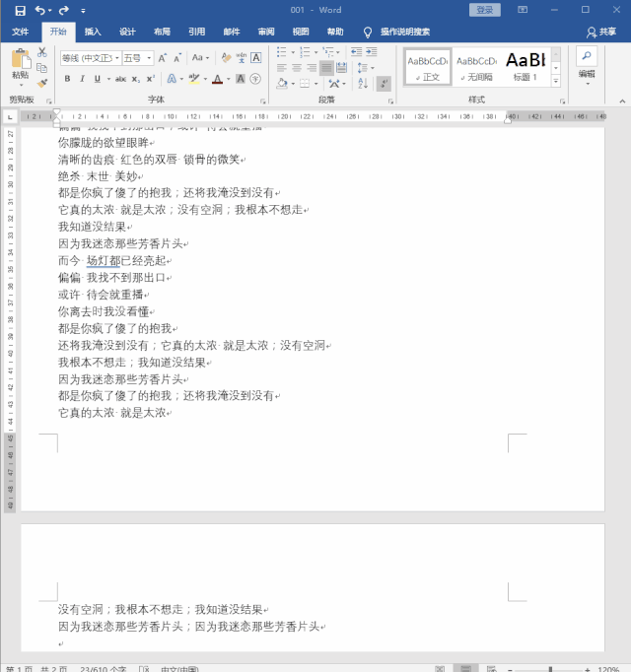Copy selection with the copy icon
The height and width of the screenshot is (672, 631).
[x=42, y=68]
